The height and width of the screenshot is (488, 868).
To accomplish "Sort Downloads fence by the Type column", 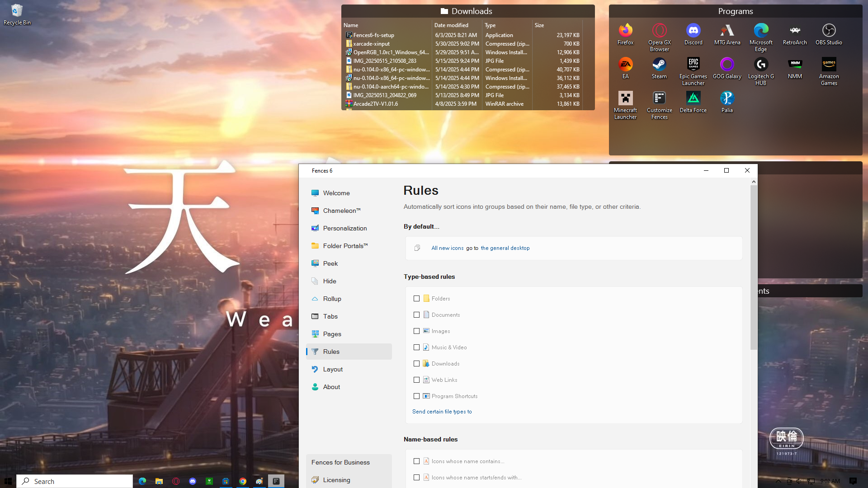I will click(507, 25).
